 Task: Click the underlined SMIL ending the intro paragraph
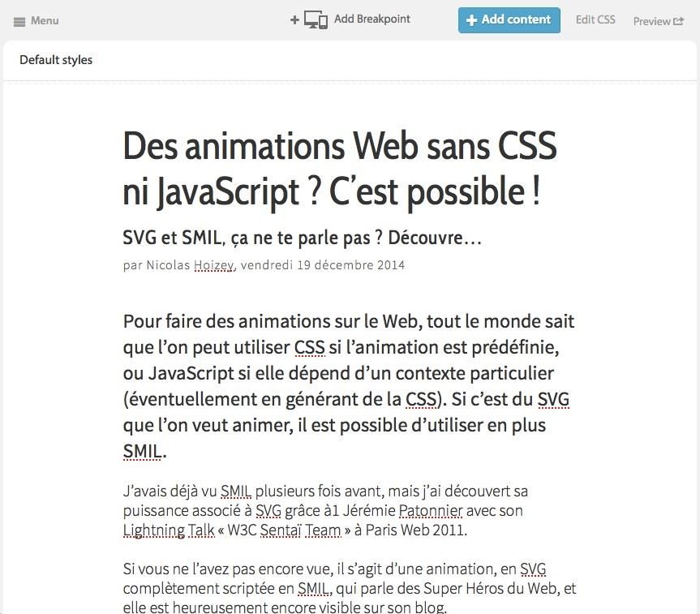pos(142,451)
